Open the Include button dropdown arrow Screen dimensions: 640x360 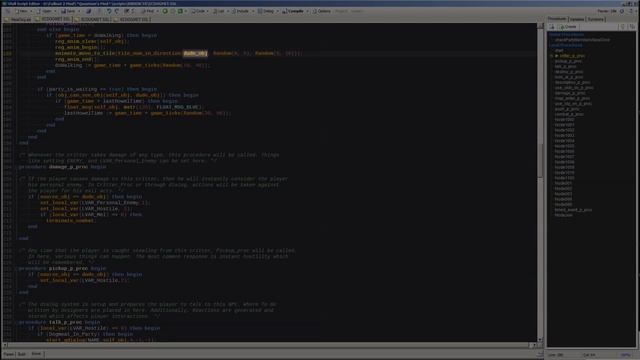click(253, 11)
